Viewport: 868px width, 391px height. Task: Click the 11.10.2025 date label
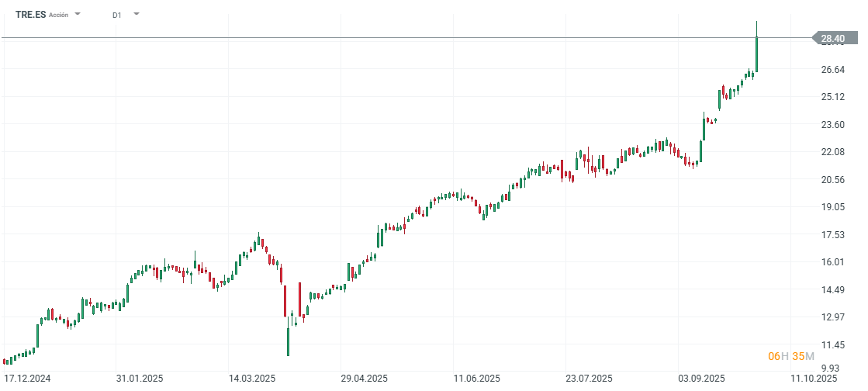pyautogui.click(x=814, y=379)
